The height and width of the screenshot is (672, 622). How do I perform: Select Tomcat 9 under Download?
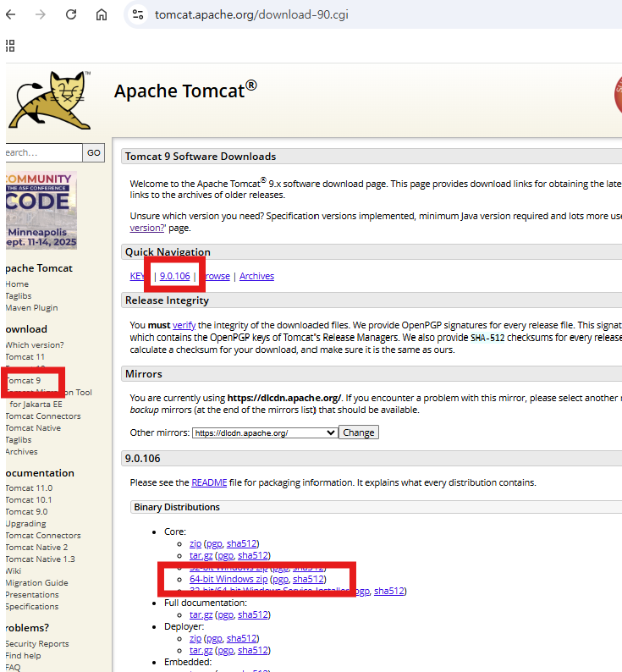24,381
